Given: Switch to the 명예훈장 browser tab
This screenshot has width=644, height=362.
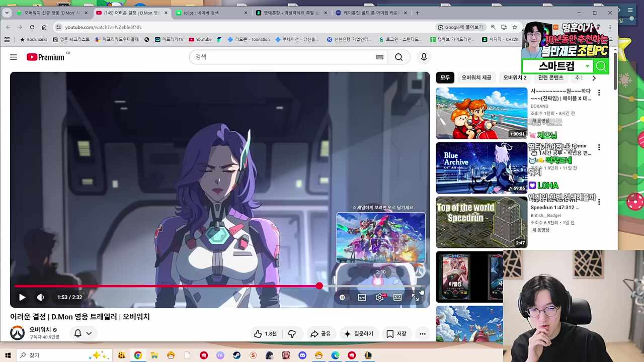Looking at the screenshot, I should (292, 13).
